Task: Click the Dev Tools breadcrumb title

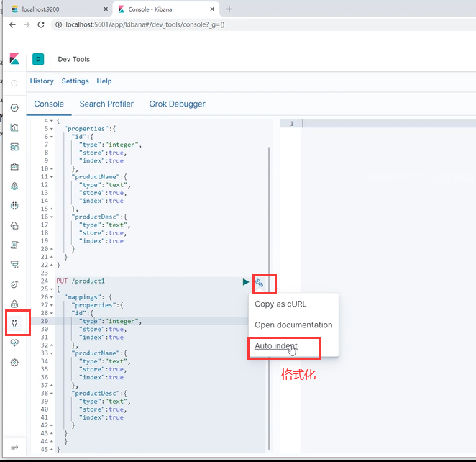Action: click(74, 59)
